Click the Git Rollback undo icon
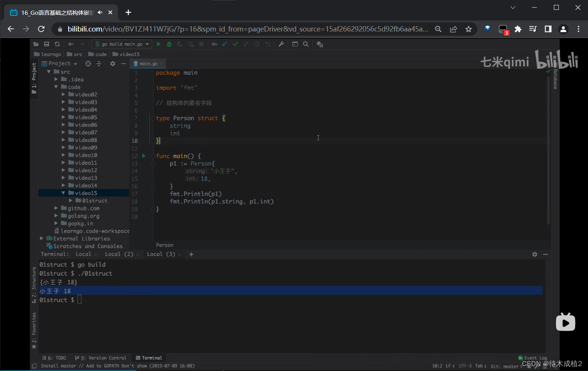The width and height of the screenshot is (588, 371). coord(268,44)
